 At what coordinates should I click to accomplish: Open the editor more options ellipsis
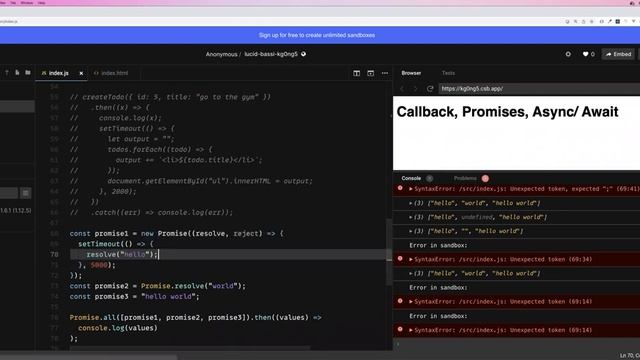385,73
